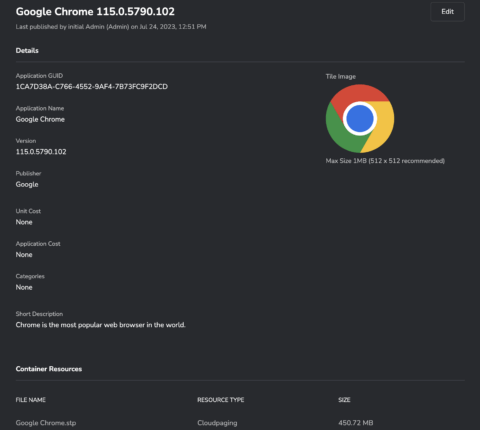Open the Google Chrome.stp file row
This screenshot has height=430, width=480.
pyautogui.click(x=240, y=423)
